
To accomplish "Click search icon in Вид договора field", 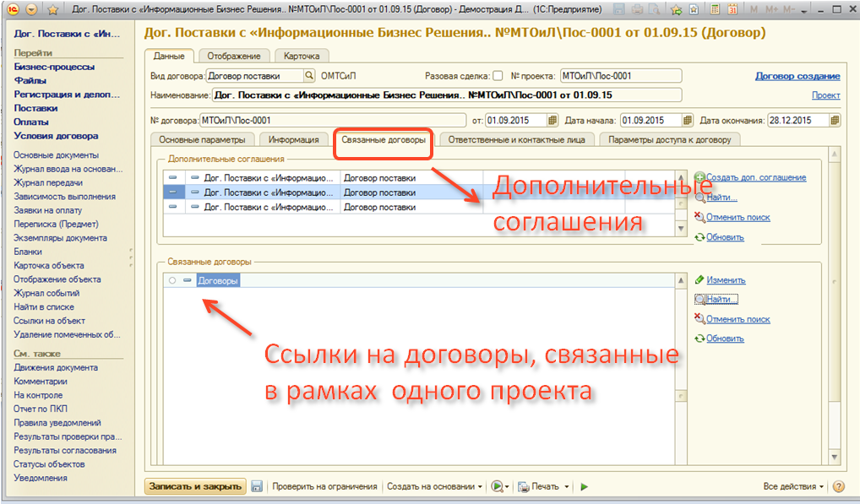I will [308, 76].
